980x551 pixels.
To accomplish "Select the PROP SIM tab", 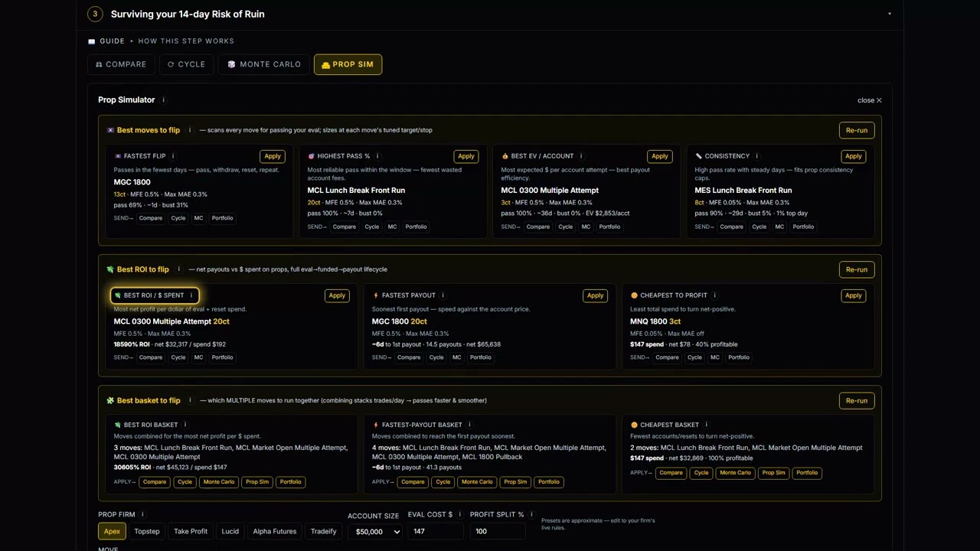I will (348, 64).
